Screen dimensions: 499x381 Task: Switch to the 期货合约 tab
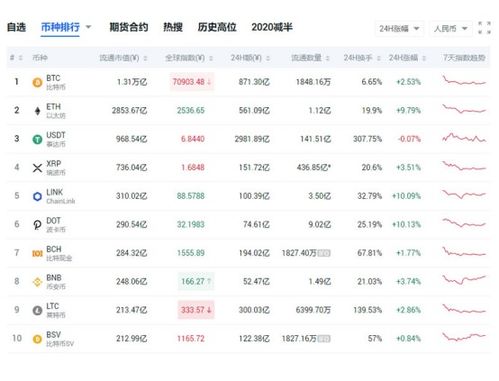[129, 27]
